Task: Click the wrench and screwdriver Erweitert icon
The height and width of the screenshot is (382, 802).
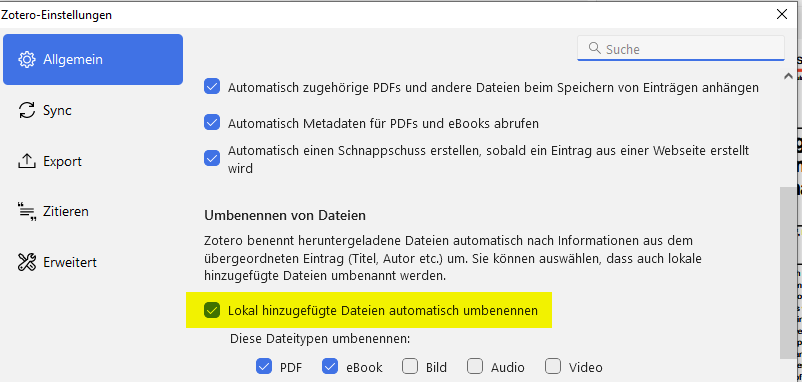Action: [27, 262]
